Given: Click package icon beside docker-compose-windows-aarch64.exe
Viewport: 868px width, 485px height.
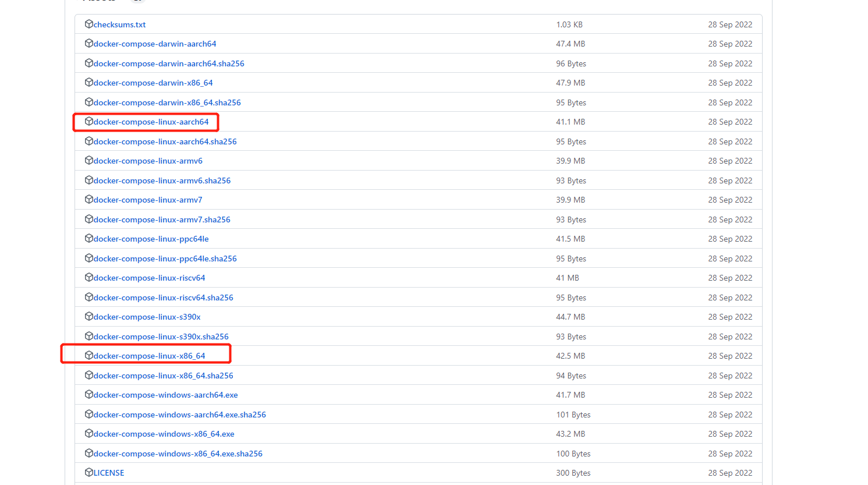Looking at the screenshot, I should [89, 394].
